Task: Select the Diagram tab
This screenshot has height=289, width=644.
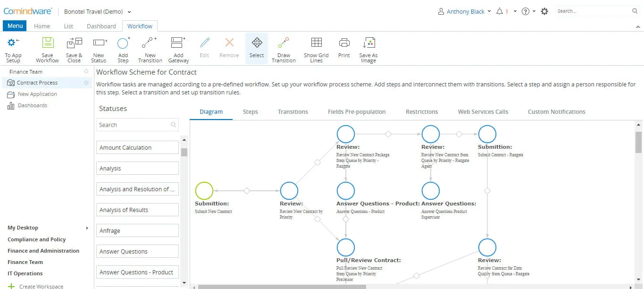Action: (211, 112)
